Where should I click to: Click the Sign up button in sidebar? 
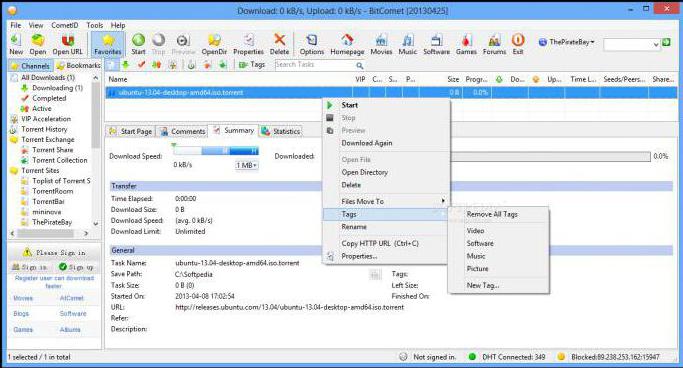(x=76, y=267)
